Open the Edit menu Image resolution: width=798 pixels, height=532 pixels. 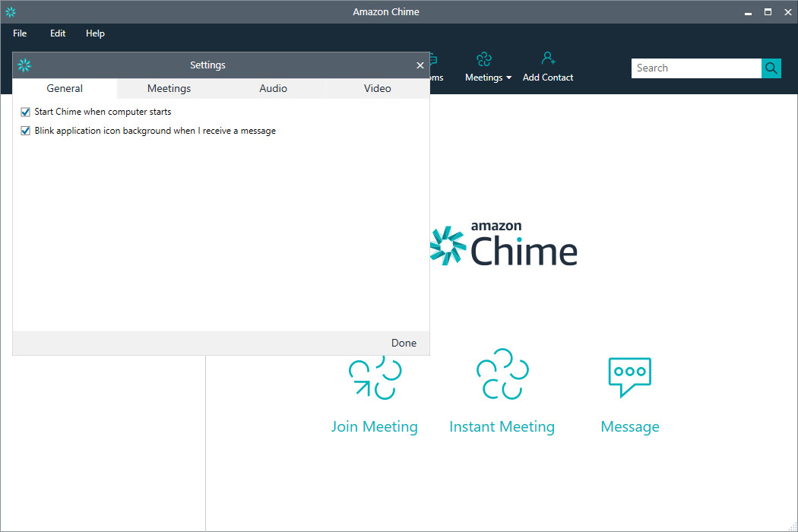[58, 33]
